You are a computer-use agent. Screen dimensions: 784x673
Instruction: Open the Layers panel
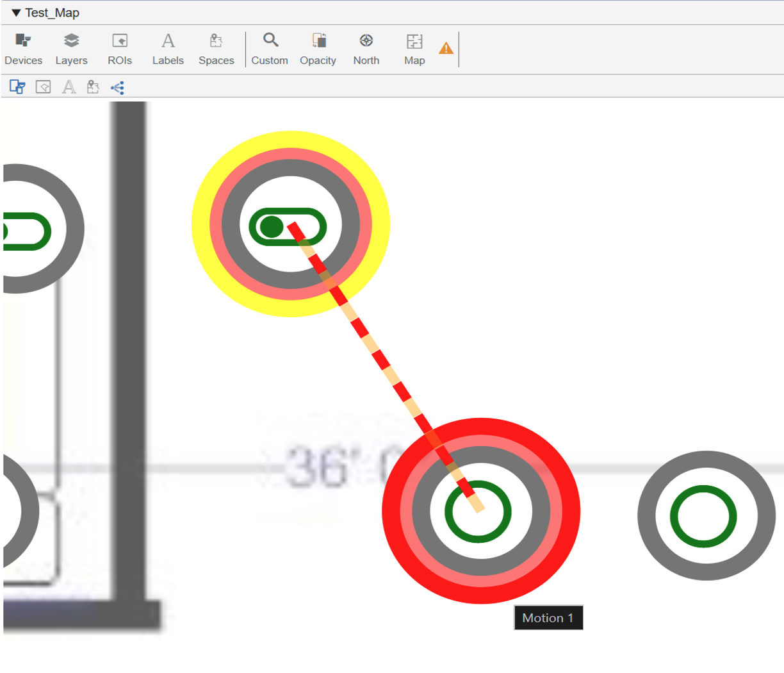(x=71, y=49)
